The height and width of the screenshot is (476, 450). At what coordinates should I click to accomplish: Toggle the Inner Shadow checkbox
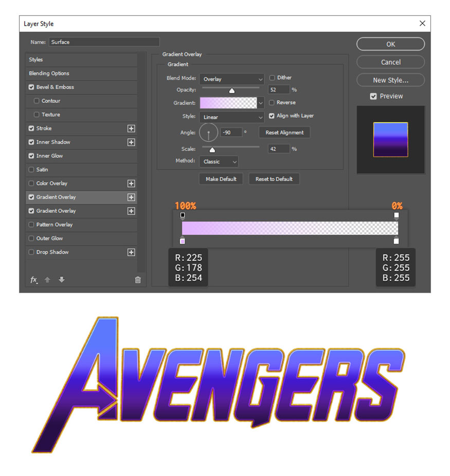click(31, 142)
